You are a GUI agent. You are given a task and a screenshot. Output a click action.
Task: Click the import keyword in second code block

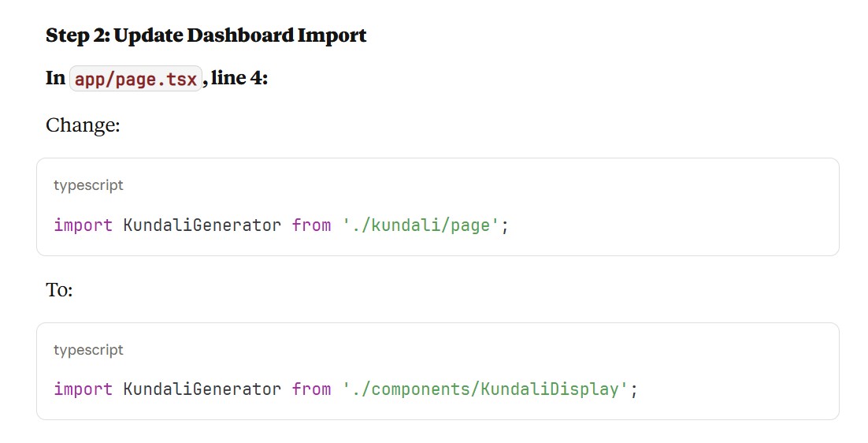[83, 389]
